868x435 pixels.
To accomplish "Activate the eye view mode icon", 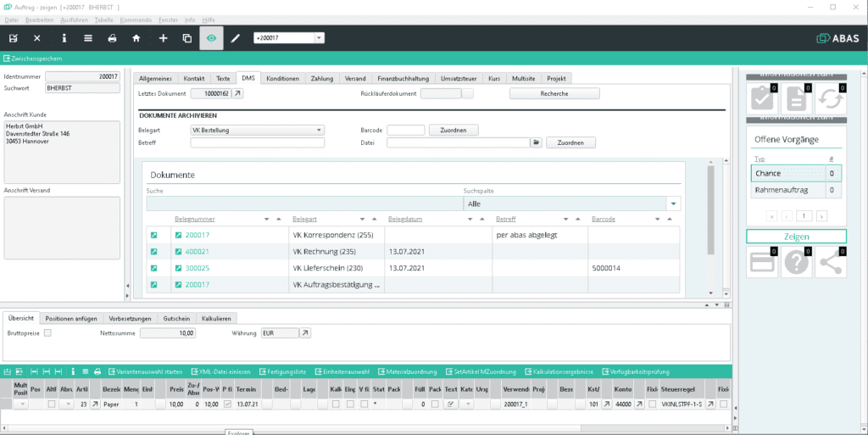I will coord(211,38).
